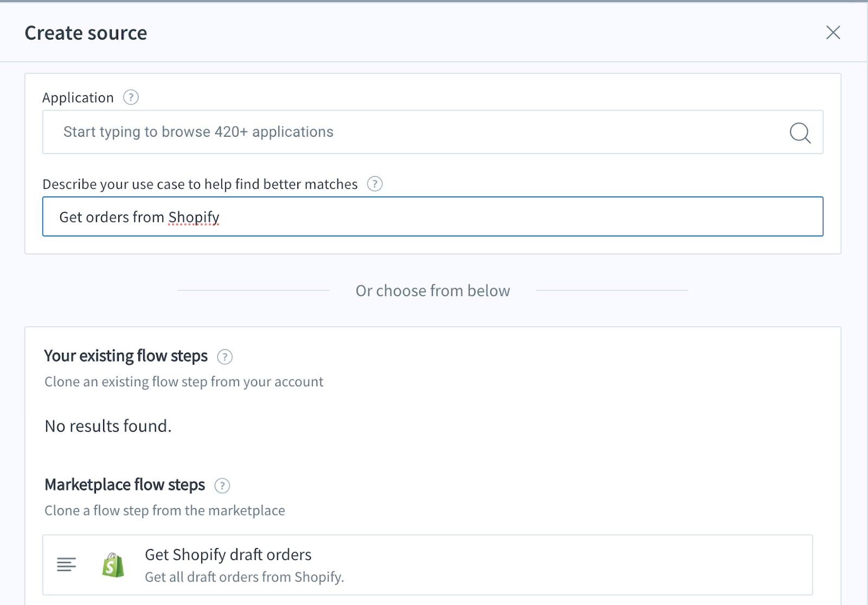
Task: Close the Create source dialog
Action: point(833,33)
